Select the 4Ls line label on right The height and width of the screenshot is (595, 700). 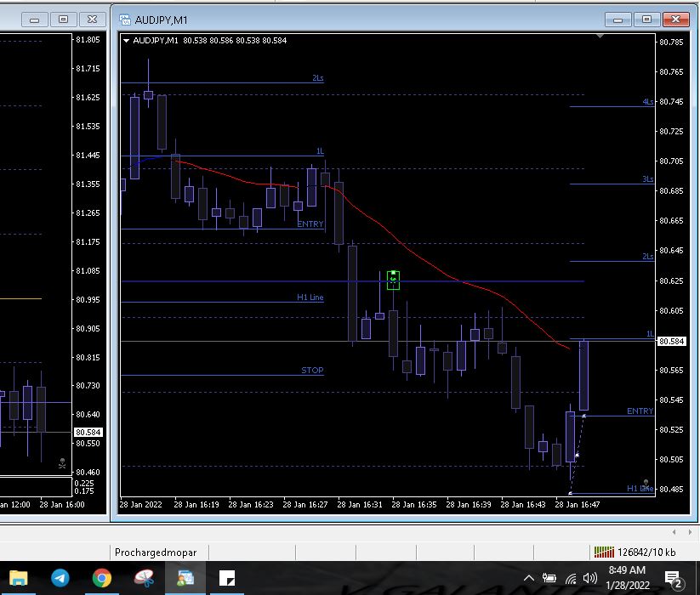tap(648, 102)
